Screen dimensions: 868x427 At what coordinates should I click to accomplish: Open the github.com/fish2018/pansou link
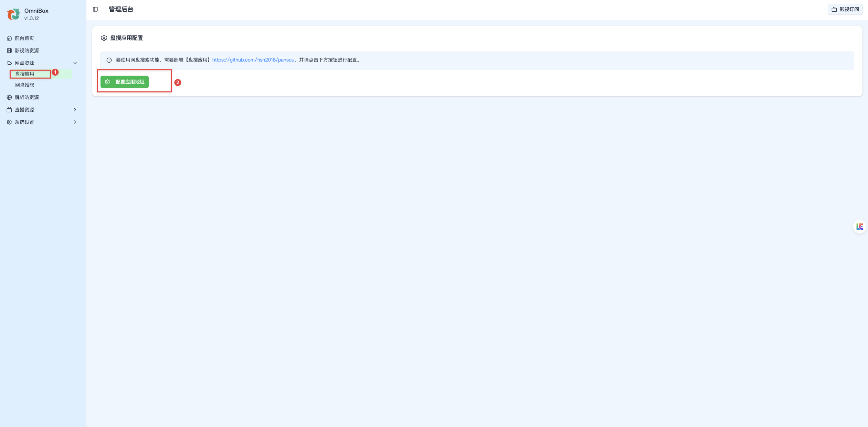(x=253, y=60)
